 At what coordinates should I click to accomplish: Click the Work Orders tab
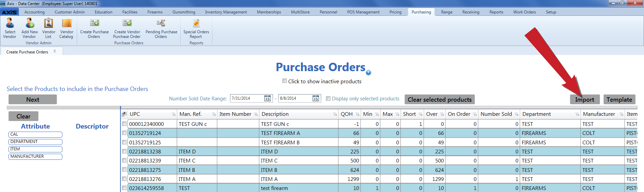coord(524,12)
